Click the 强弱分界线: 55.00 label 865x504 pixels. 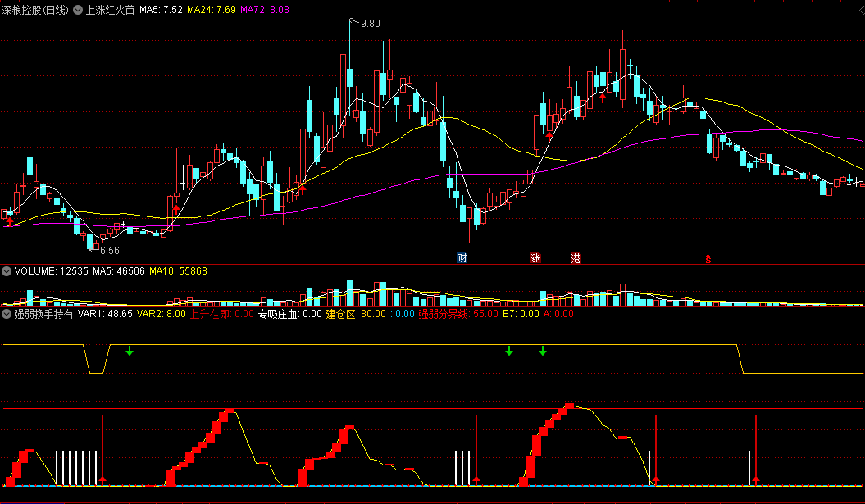point(458,315)
